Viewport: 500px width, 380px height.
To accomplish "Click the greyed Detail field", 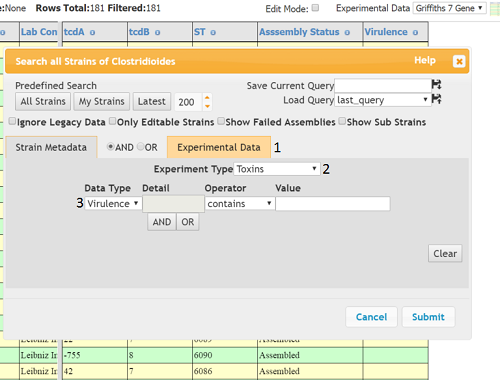I will tap(173, 204).
